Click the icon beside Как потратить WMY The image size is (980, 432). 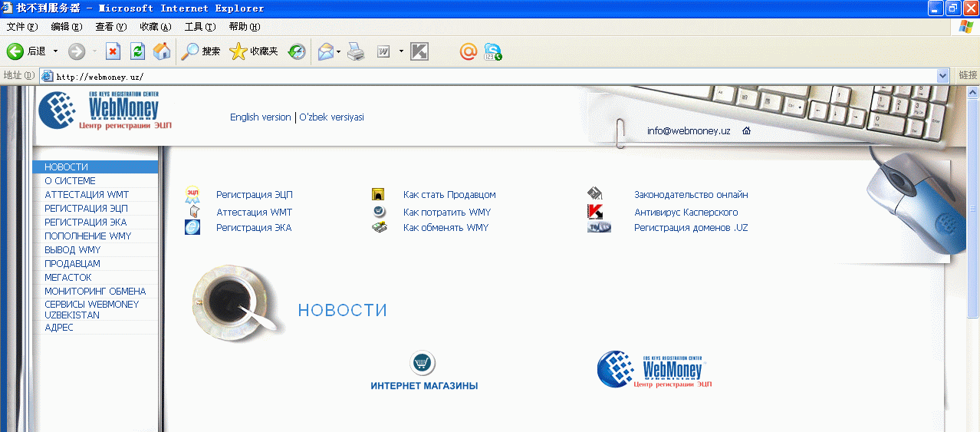tap(380, 212)
